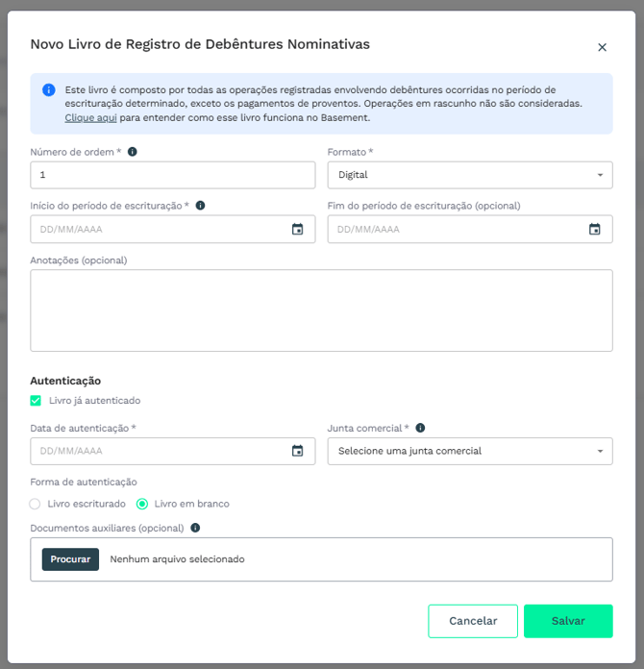The width and height of the screenshot is (644, 669).
Task: Open calendar picker for Data de autenticação
Action: pyautogui.click(x=297, y=451)
